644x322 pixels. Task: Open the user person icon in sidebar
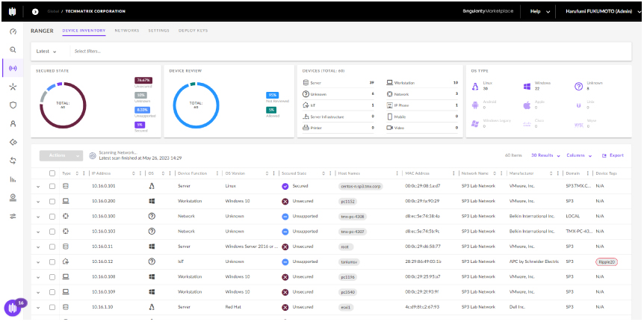click(x=13, y=123)
